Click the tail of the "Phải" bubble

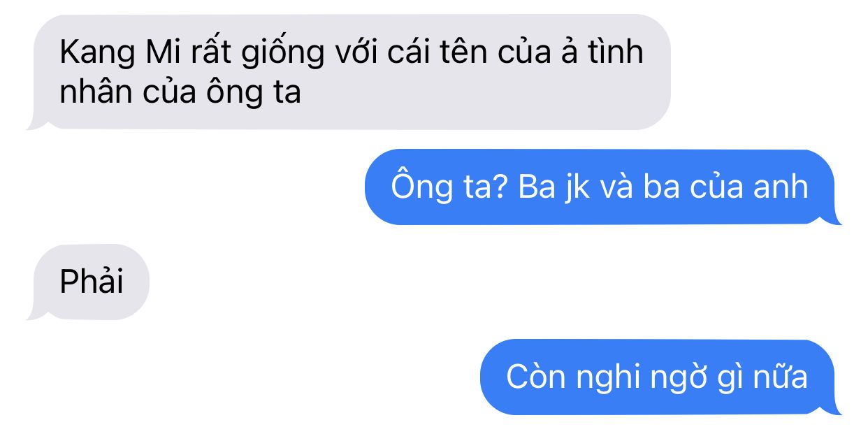click(35, 313)
